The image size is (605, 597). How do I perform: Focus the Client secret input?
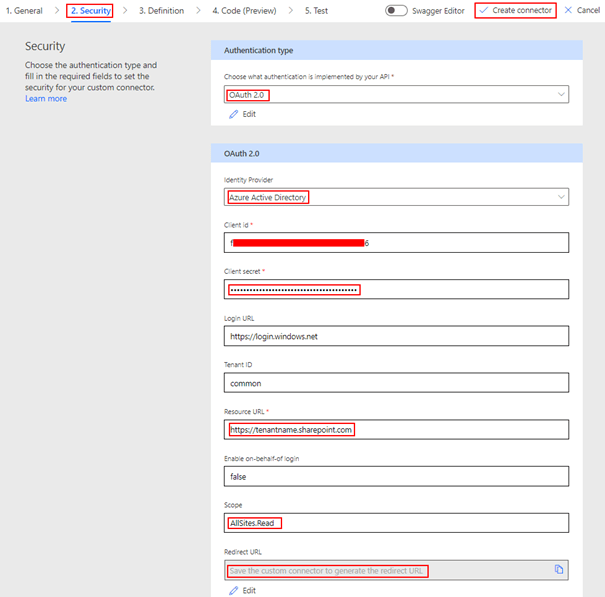396,290
